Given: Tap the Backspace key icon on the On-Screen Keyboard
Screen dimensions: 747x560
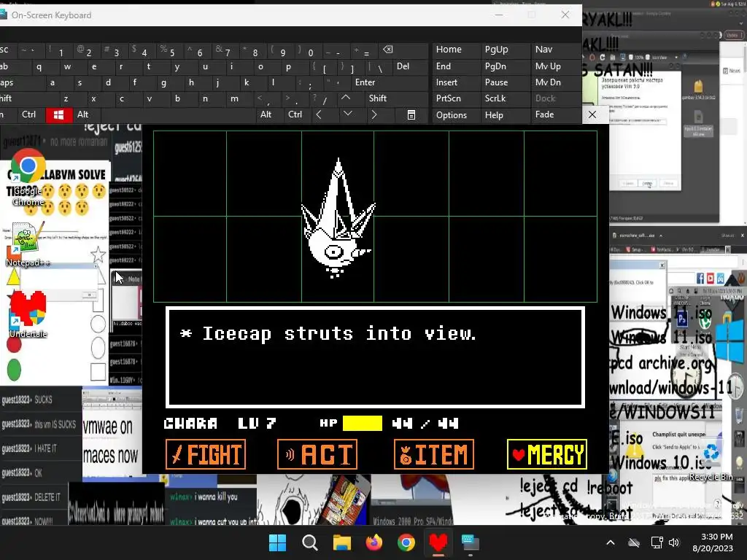Looking at the screenshot, I should 388,50.
